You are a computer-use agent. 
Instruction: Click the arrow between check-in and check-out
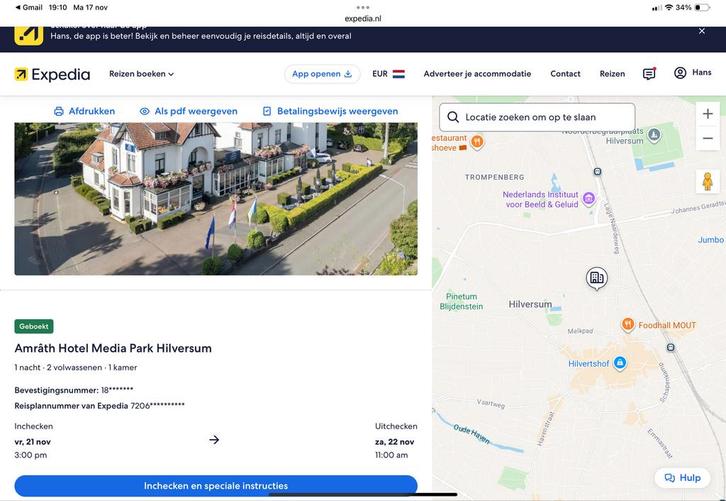click(214, 440)
